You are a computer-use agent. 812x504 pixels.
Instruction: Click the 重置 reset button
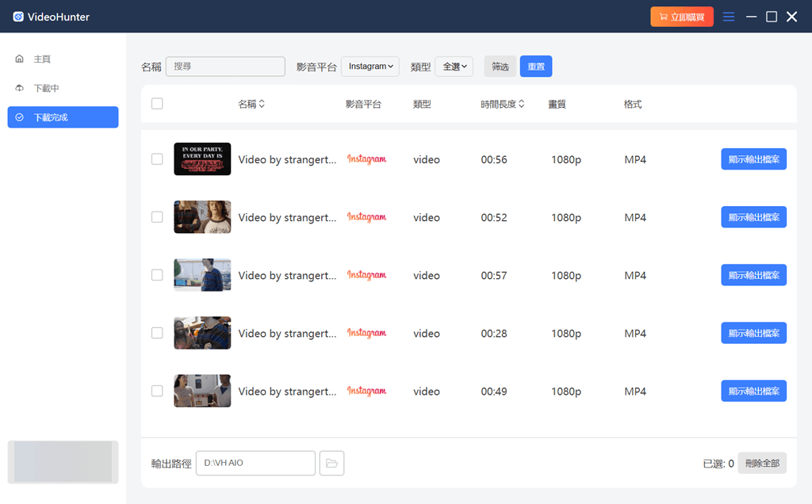tap(536, 67)
